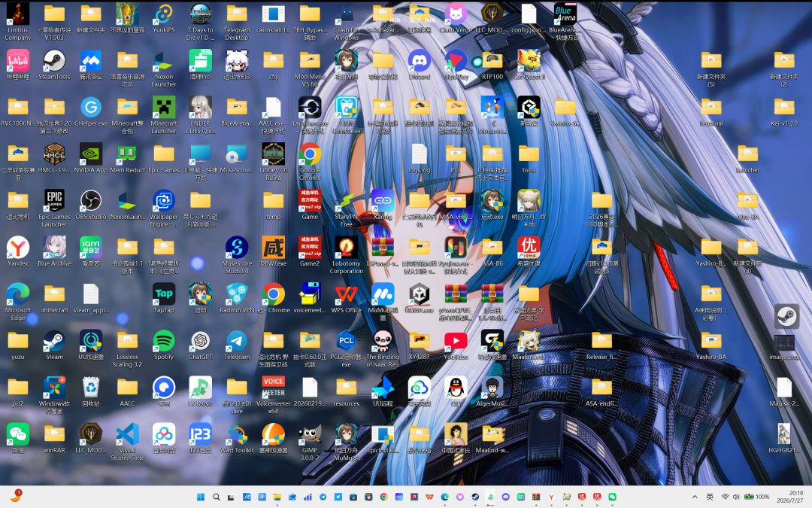Open the Limbus Company desktop shortcut
The height and width of the screenshot is (508, 812).
tap(17, 21)
